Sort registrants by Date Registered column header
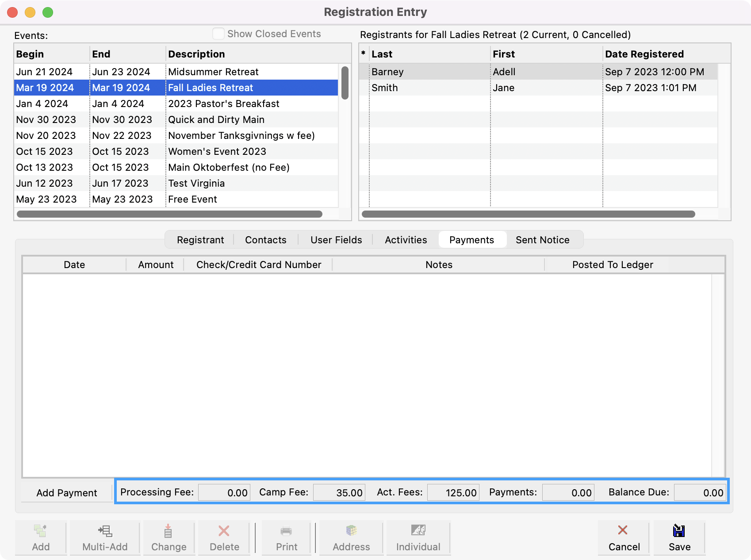 (644, 54)
